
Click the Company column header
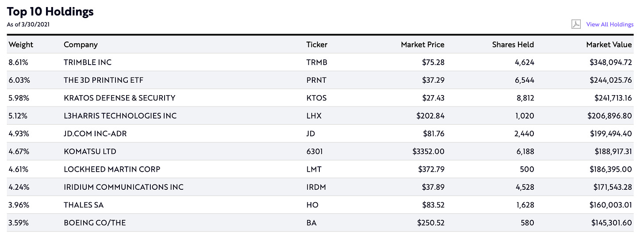point(80,45)
